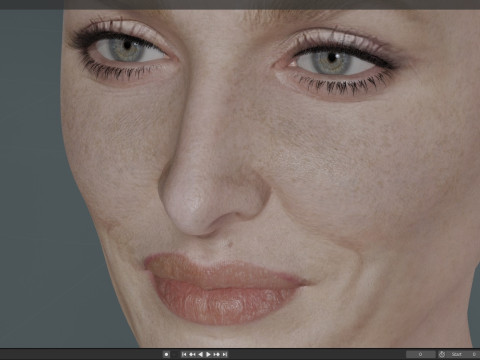Jump to the first frame of the timeline
The height and width of the screenshot is (360, 480).
click(x=184, y=354)
